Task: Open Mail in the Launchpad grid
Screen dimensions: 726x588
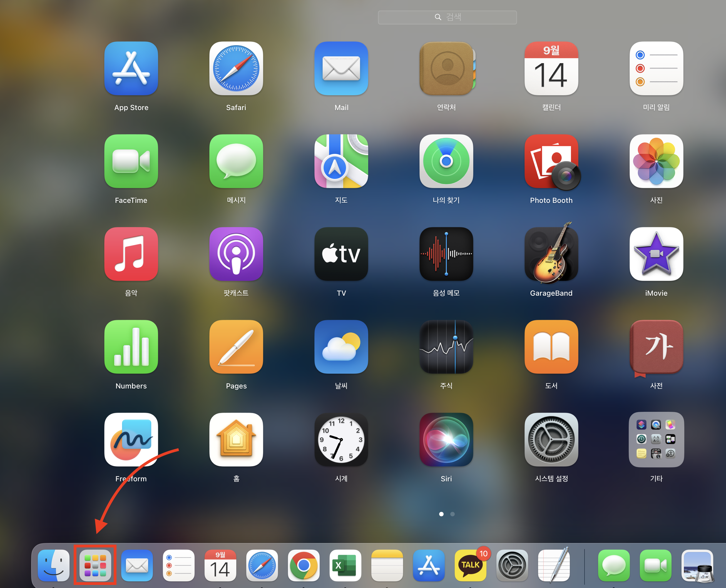Action: [341, 68]
